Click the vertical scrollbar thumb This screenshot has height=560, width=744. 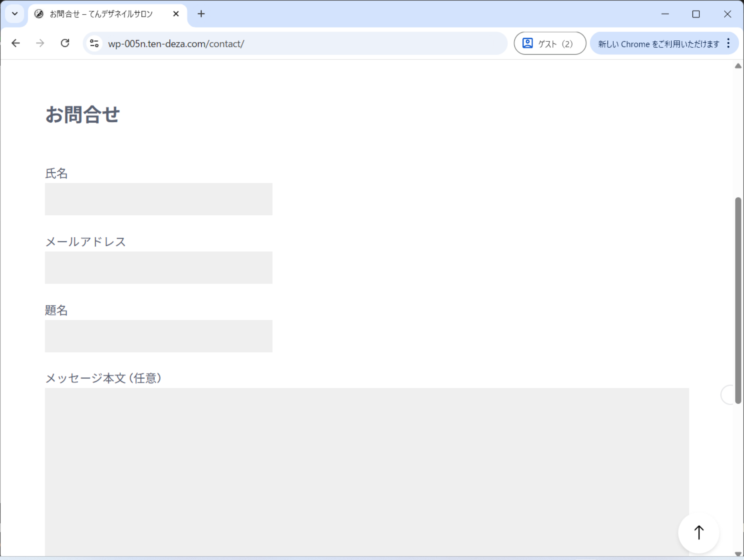(738, 300)
